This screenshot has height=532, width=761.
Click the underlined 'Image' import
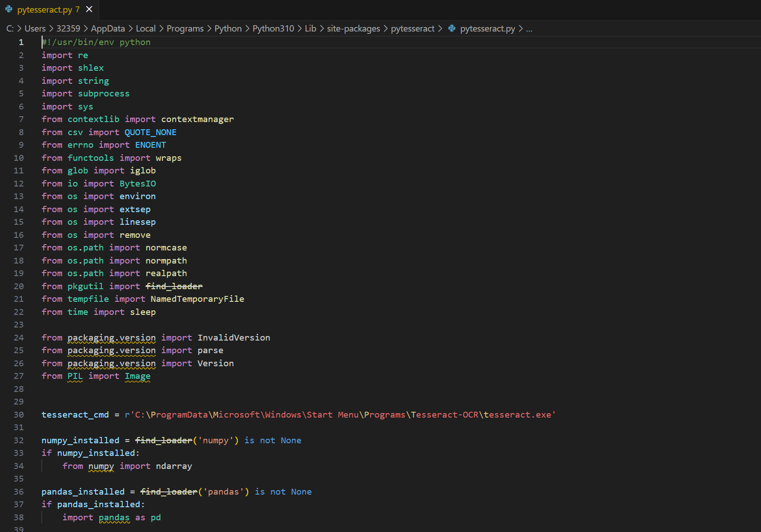[x=137, y=376]
